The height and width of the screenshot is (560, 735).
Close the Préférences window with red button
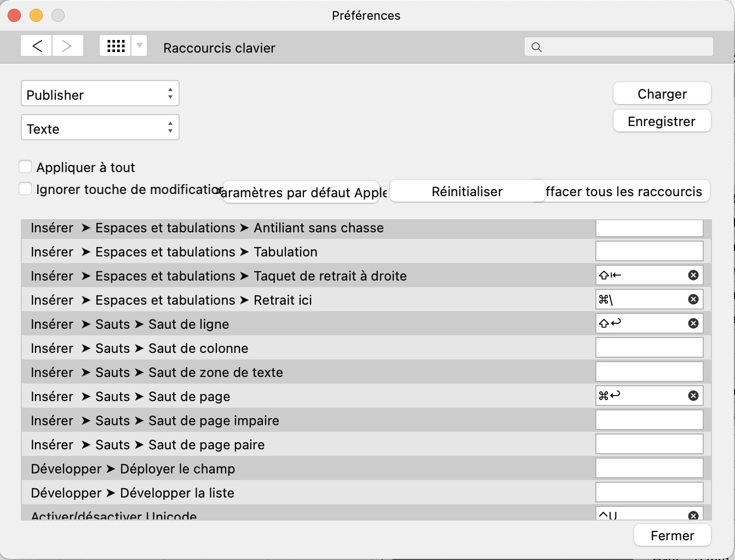pyautogui.click(x=14, y=15)
